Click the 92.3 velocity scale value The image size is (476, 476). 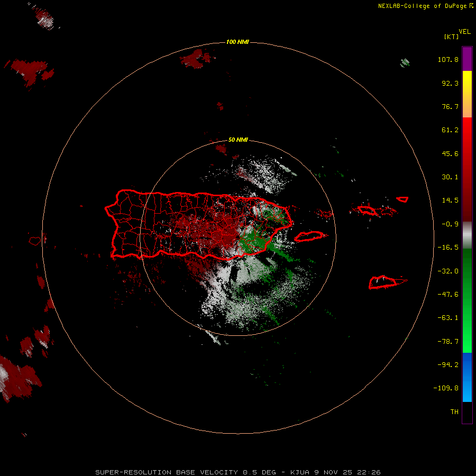pyautogui.click(x=450, y=83)
